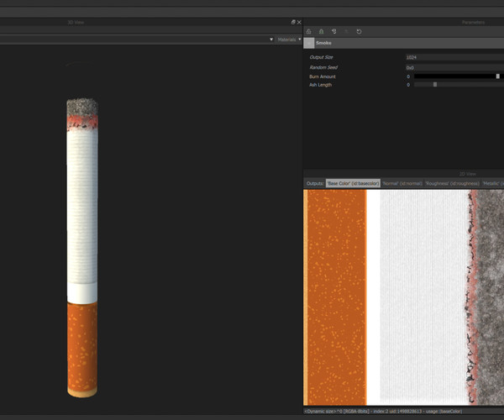Click the green preset icon in Parameters toolbar
504x420 pixels.
[321, 31]
